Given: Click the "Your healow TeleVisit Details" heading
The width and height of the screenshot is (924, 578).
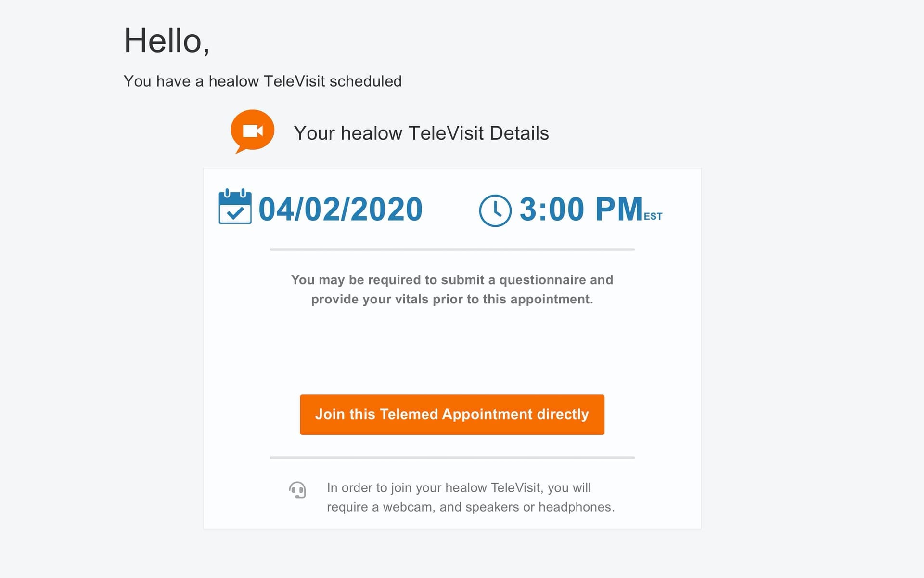Looking at the screenshot, I should (x=421, y=133).
